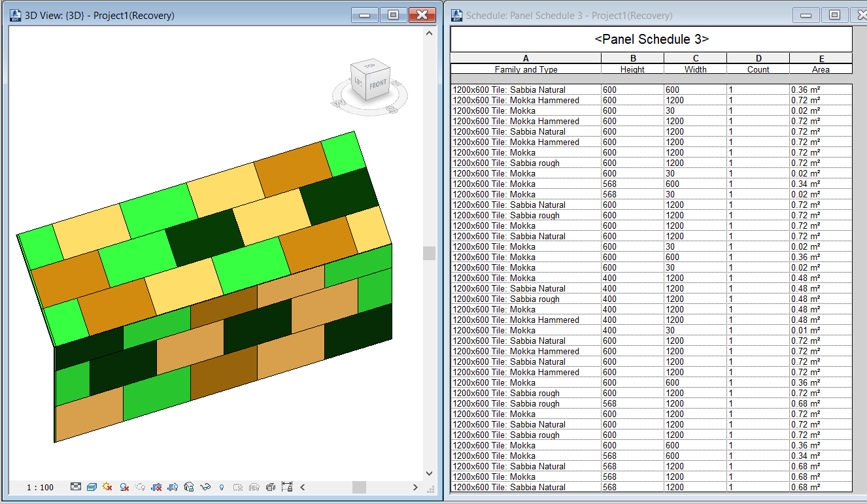Image resolution: width=867 pixels, height=504 pixels.
Task: Maximize the Schedule window
Action: coord(834,15)
